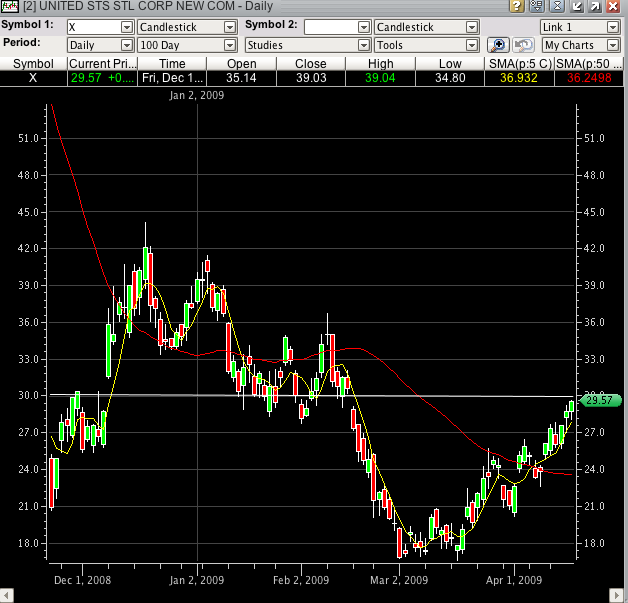The width and height of the screenshot is (628, 603).
Task: Open the Studies menu dropdown
Action: (364, 45)
